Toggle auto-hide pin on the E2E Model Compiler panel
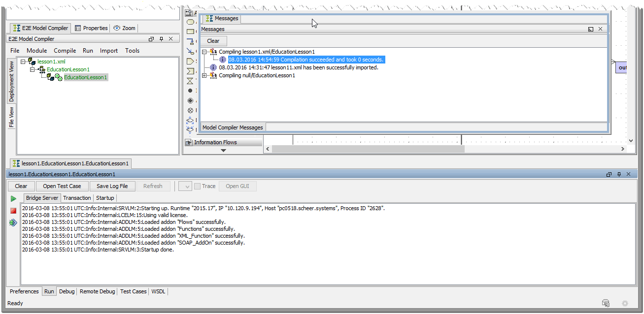The height and width of the screenshot is (314, 644). pyautogui.click(x=161, y=38)
